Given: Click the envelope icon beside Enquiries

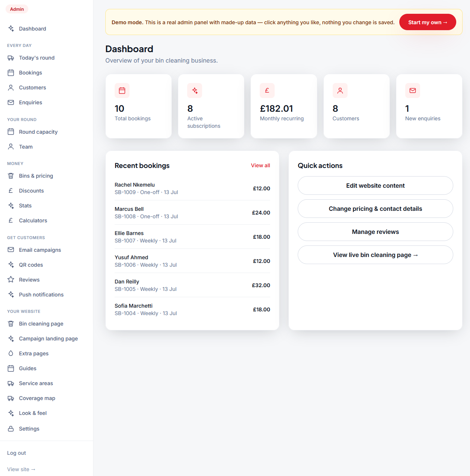Looking at the screenshot, I should pos(11,102).
